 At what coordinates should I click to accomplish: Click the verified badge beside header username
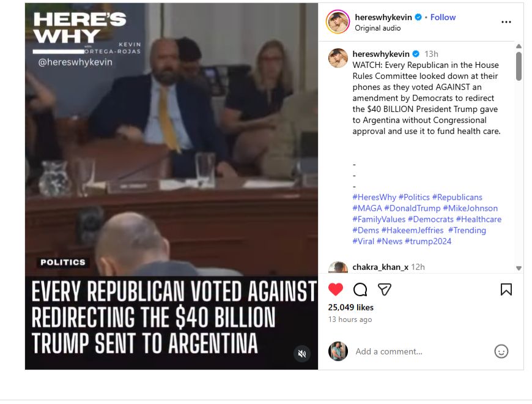pyautogui.click(x=418, y=17)
